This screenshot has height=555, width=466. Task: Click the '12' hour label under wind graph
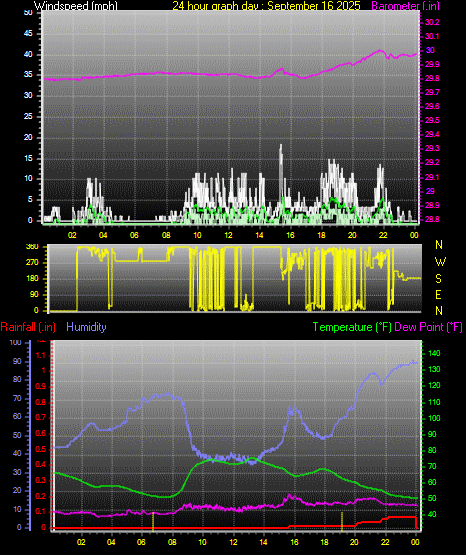(x=228, y=235)
